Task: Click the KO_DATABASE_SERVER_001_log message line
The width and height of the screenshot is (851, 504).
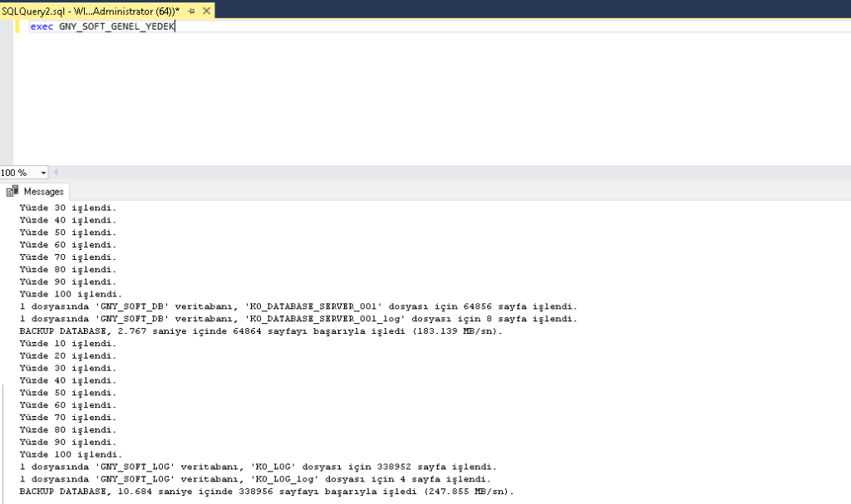Action: (298, 319)
